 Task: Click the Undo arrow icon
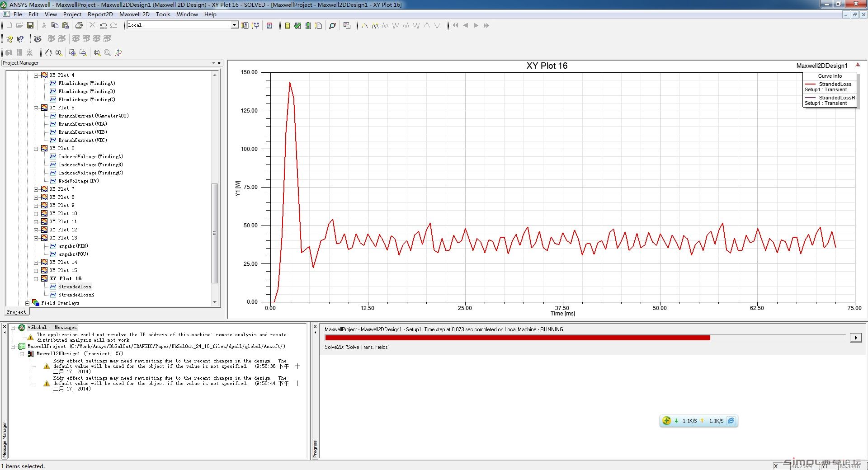point(103,25)
